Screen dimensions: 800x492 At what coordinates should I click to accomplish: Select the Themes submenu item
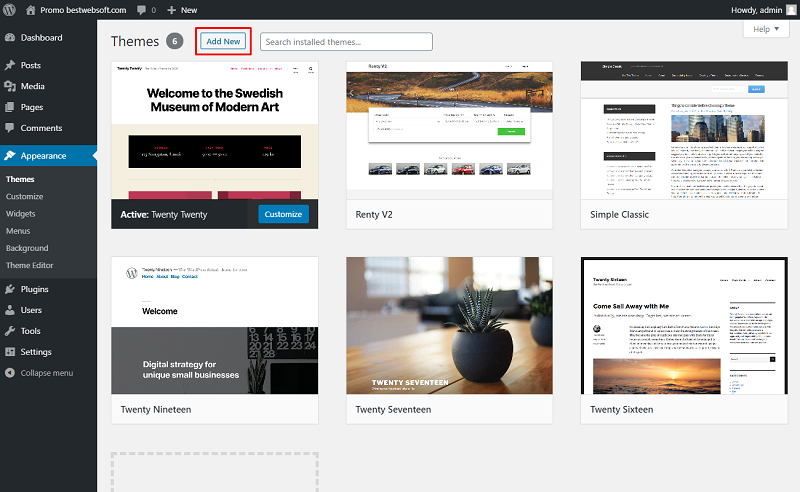coord(20,179)
